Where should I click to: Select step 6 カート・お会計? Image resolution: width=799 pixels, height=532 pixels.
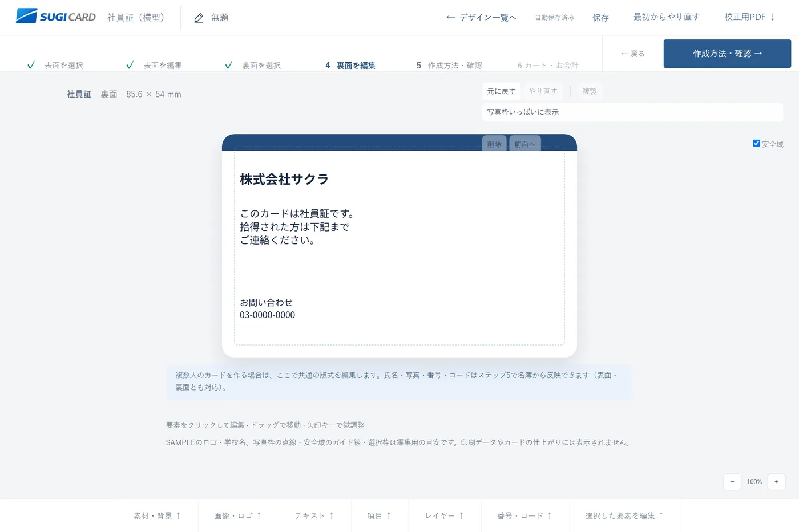(x=548, y=66)
